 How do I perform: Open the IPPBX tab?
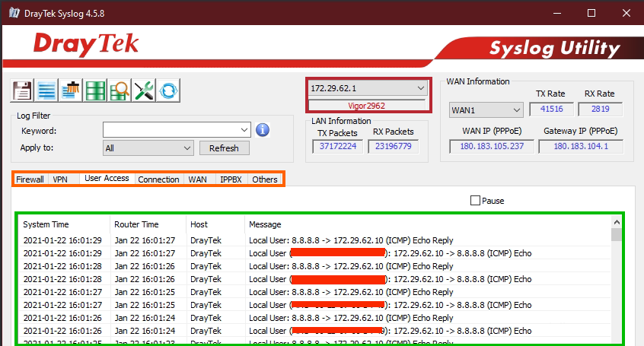pos(231,179)
